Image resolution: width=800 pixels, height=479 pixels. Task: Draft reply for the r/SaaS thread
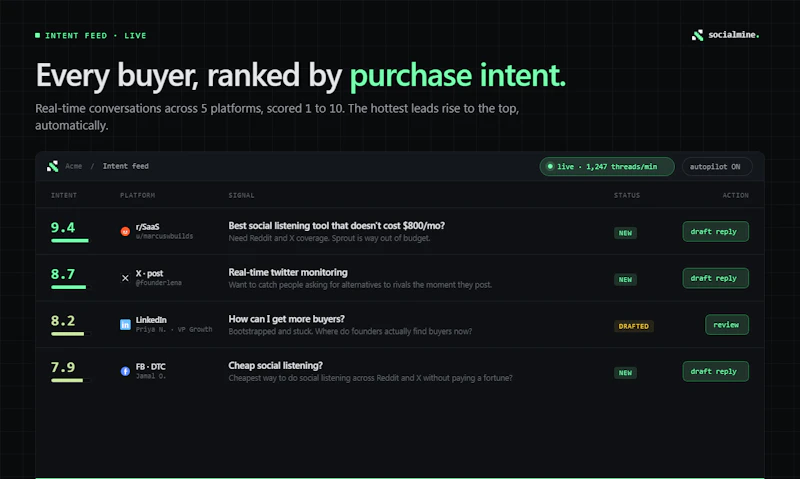click(x=715, y=232)
